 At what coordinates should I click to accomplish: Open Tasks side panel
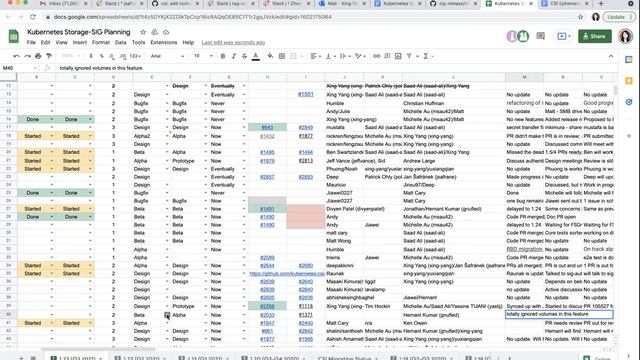(629, 102)
